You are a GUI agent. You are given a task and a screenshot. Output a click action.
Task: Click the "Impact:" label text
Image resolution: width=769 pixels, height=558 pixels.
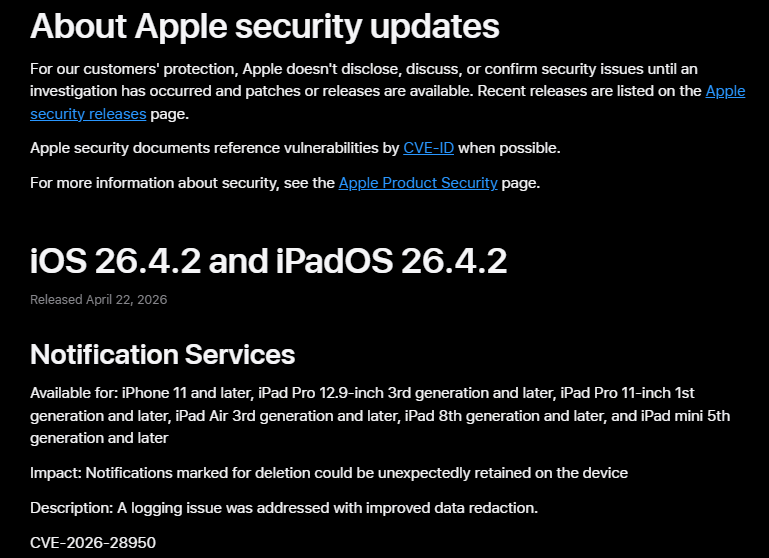pos(55,472)
